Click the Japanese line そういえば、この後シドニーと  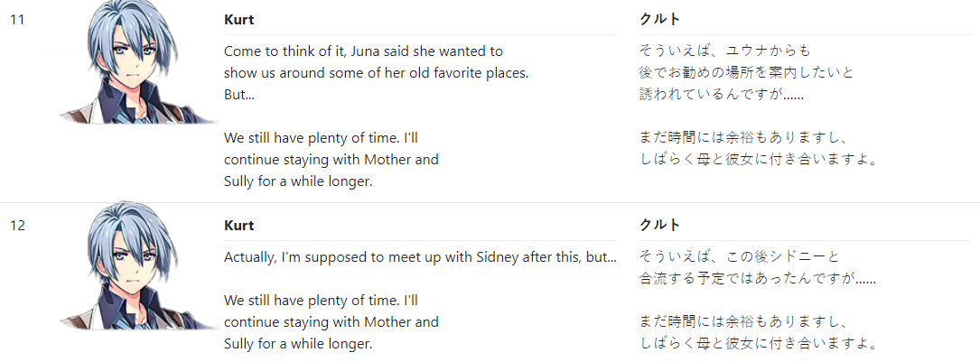tap(740, 256)
